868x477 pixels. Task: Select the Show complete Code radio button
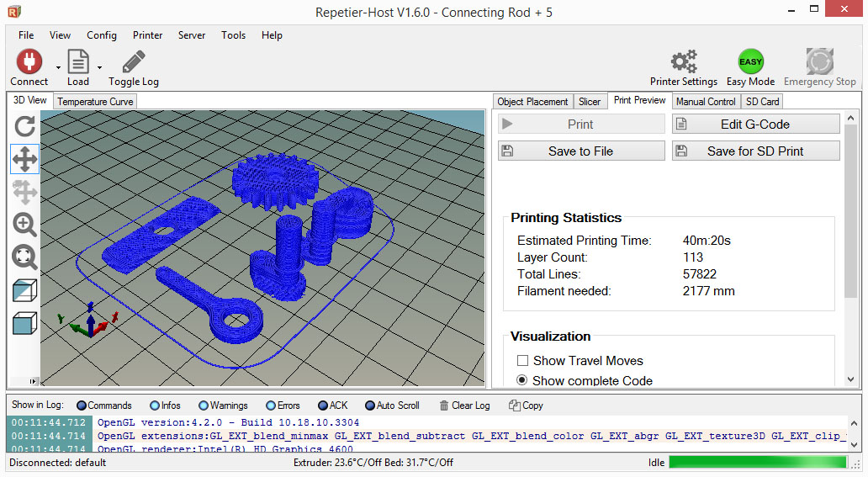[521, 380]
